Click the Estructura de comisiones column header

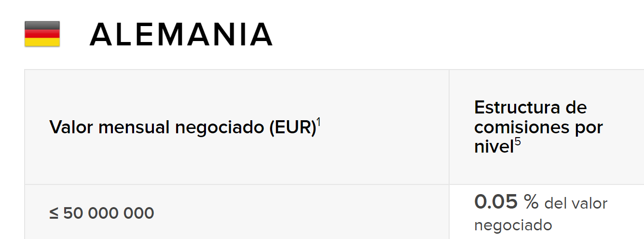pyautogui.click(x=538, y=127)
